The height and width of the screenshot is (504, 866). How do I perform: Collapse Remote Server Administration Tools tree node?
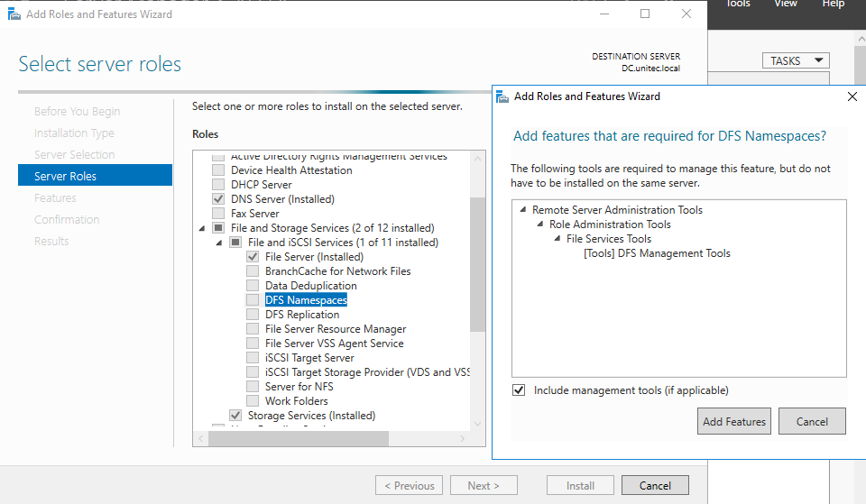pyautogui.click(x=522, y=210)
